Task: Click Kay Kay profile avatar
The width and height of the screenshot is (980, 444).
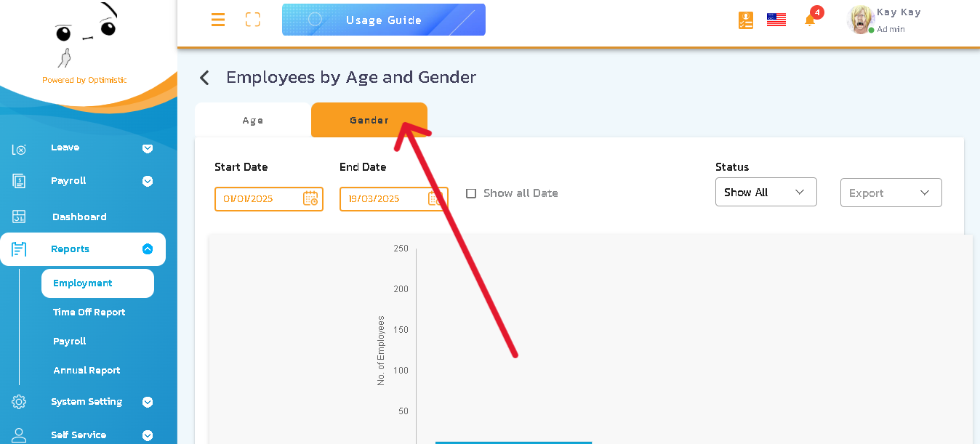Action: tap(860, 20)
